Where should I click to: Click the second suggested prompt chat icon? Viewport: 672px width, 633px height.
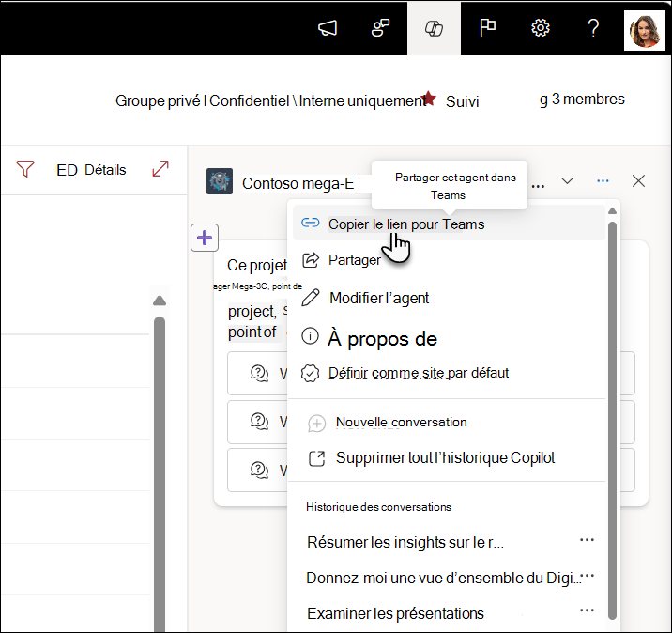click(x=259, y=421)
